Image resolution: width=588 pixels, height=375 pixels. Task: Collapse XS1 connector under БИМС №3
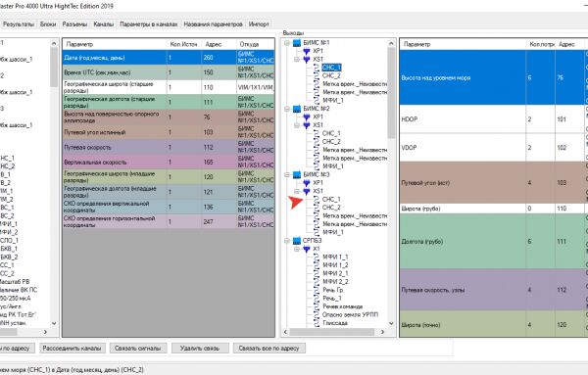(x=297, y=192)
